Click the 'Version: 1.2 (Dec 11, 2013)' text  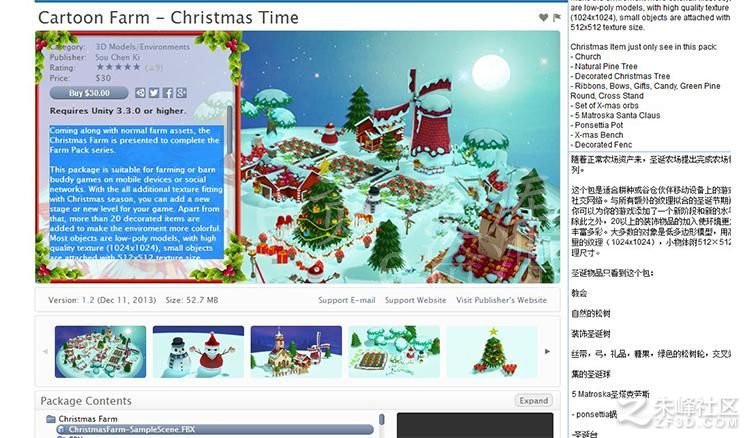(x=102, y=300)
